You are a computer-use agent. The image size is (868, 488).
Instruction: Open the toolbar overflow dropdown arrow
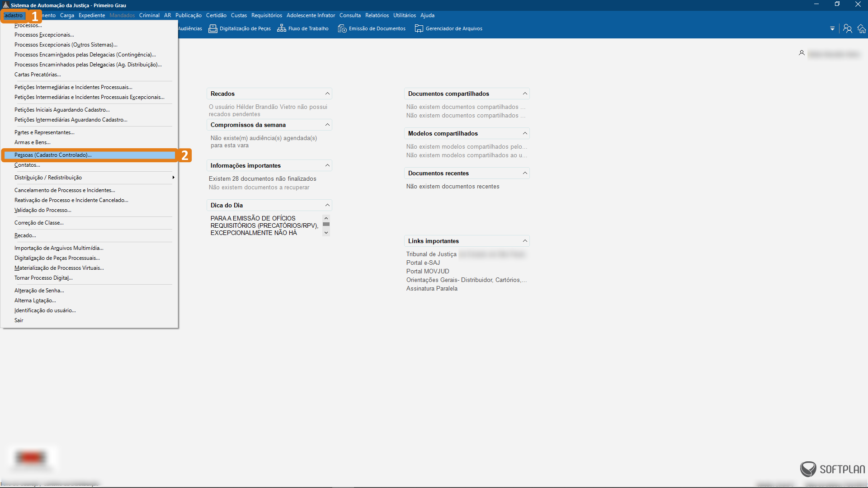832,28
